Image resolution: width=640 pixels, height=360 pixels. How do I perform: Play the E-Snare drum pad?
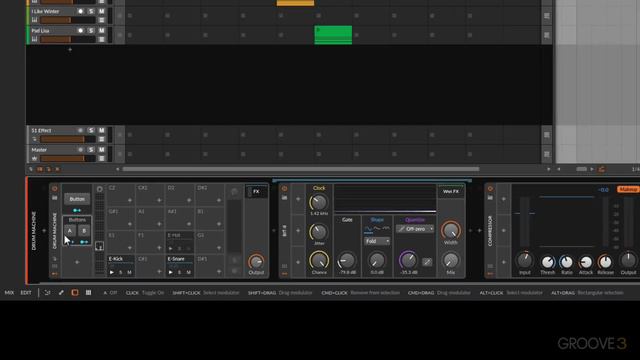point(171,272)
